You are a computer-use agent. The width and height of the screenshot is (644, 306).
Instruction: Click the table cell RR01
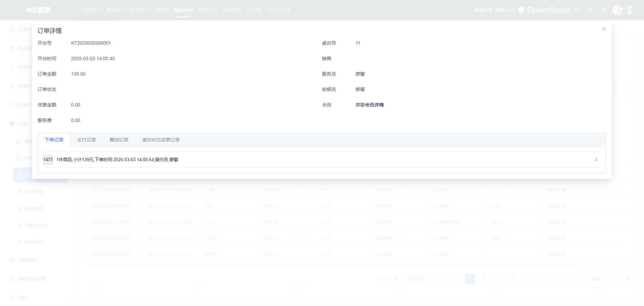(x=211, y=238)
